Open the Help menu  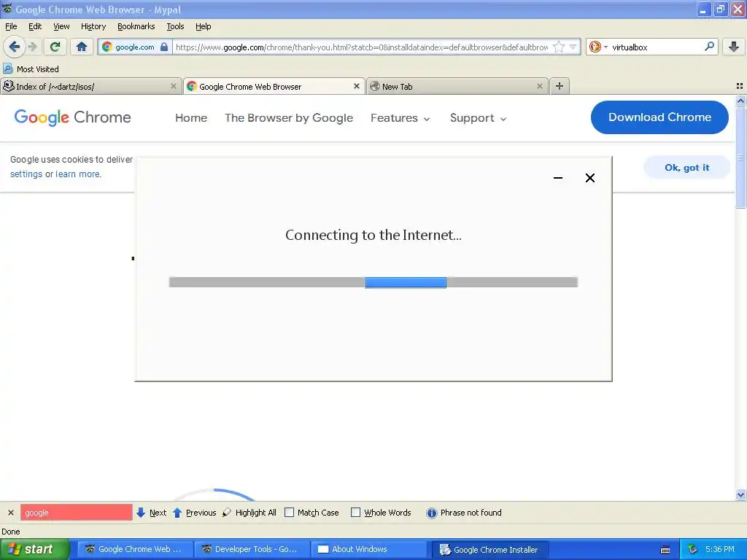[203, 26]
